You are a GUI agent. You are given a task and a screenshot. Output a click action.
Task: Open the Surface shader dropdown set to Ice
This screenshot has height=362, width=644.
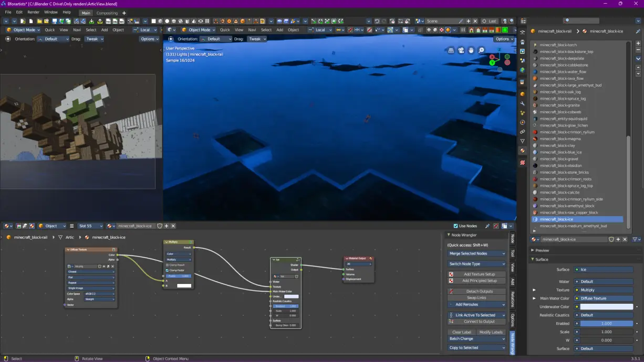click(603, 269)
